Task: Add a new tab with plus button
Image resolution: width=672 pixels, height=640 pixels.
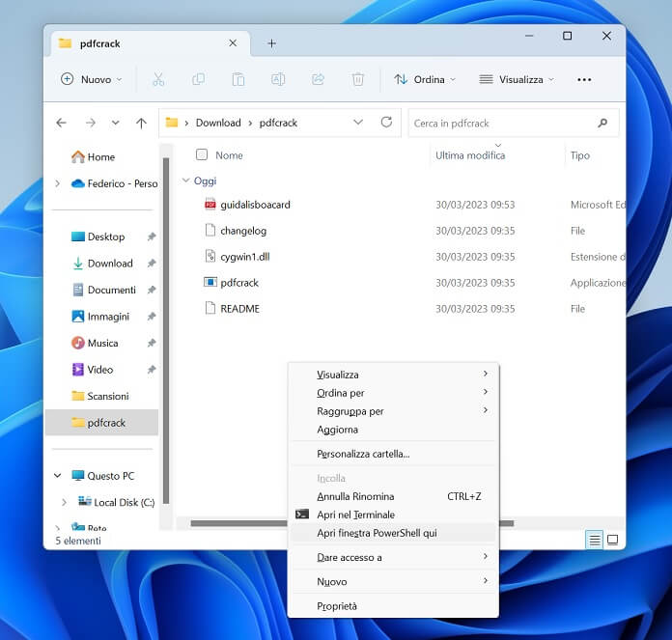Action: pos(271,43)
